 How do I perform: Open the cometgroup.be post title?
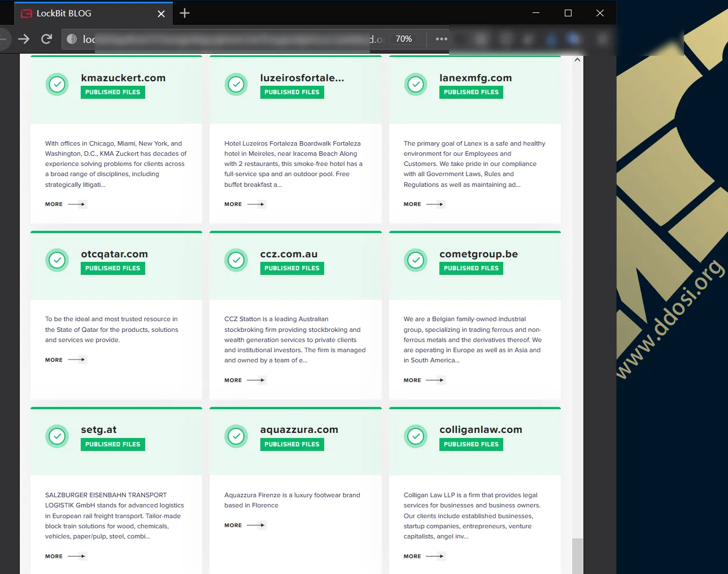(478, 254)
